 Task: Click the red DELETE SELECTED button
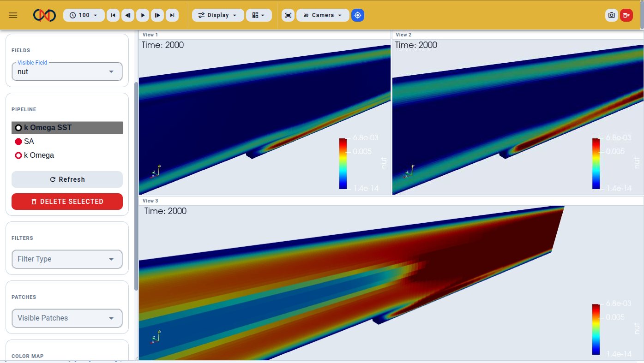pos(67,202)
